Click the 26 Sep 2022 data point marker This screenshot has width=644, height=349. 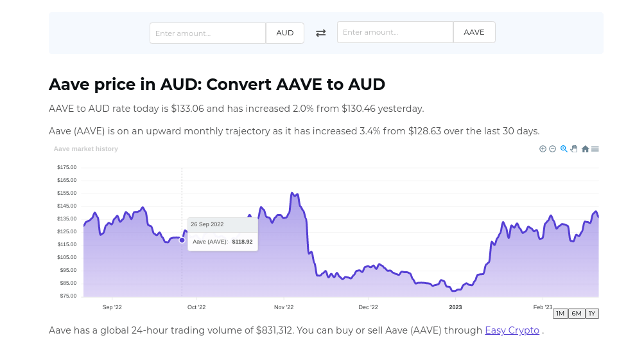[x=182, y=240]
